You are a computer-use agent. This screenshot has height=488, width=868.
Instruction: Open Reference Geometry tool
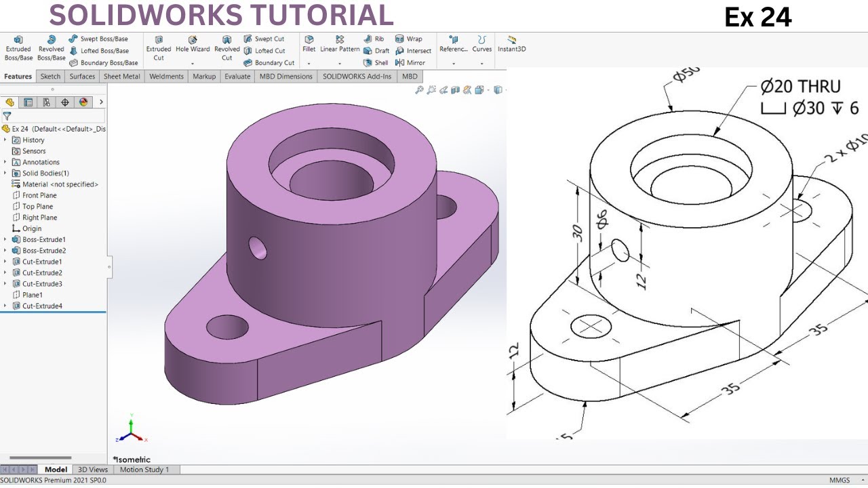[454, 45]
